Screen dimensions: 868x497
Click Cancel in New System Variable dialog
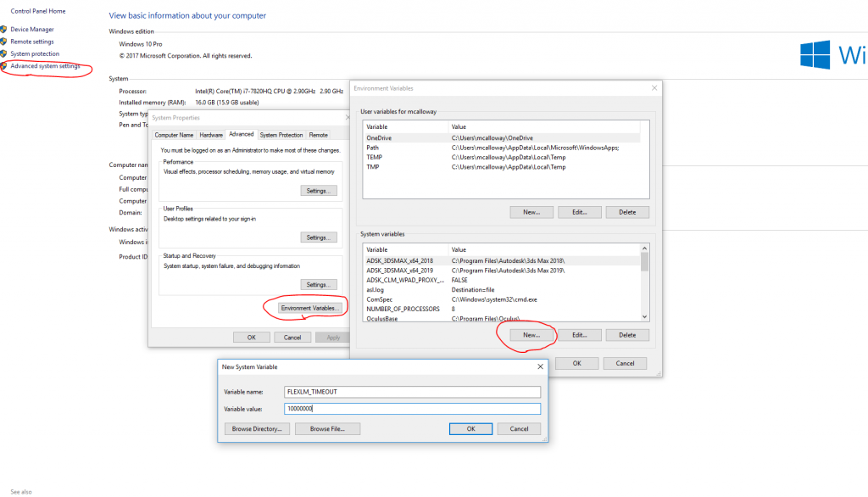pyautogui.click(x=519, y=429)
